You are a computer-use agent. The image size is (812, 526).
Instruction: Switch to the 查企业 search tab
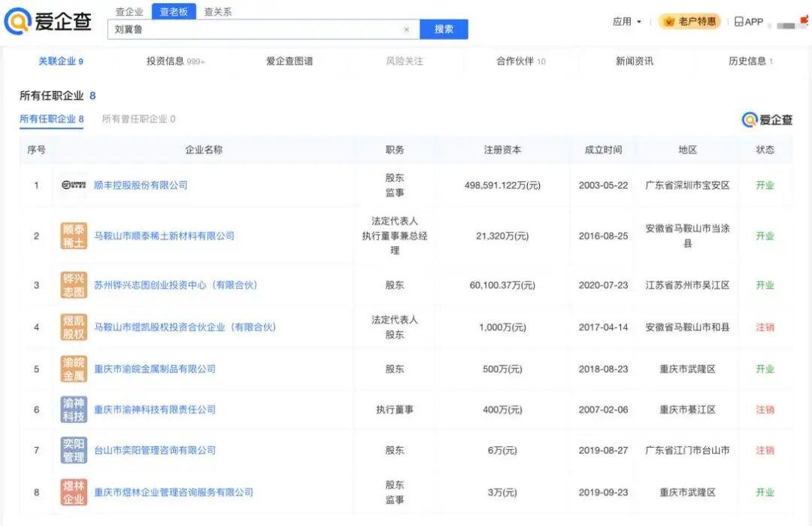click(129, 11)
